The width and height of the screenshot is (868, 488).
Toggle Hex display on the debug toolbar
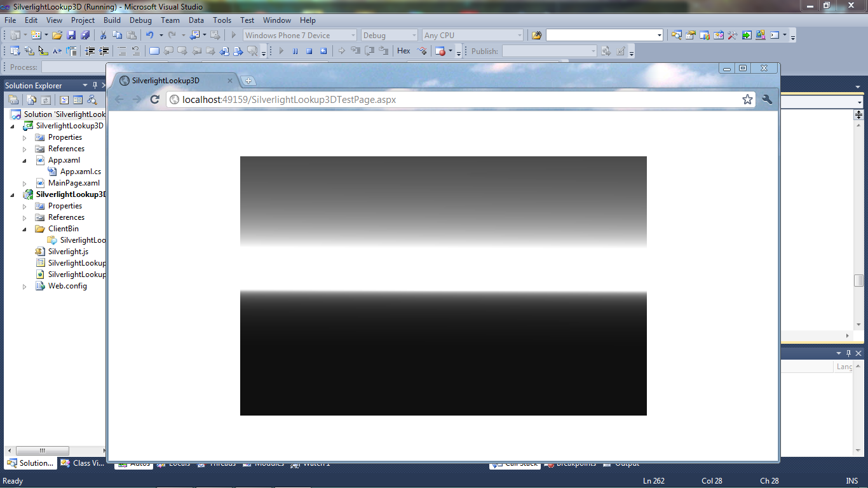click(403, 50)
